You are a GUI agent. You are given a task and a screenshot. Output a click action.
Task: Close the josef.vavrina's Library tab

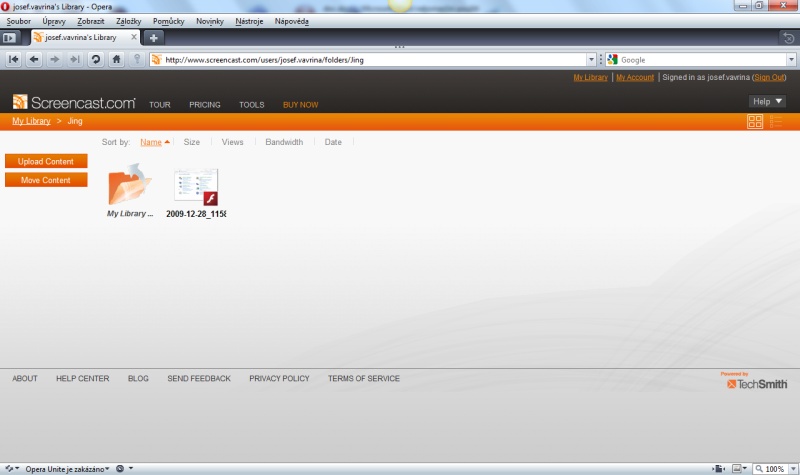coord(134,37)
